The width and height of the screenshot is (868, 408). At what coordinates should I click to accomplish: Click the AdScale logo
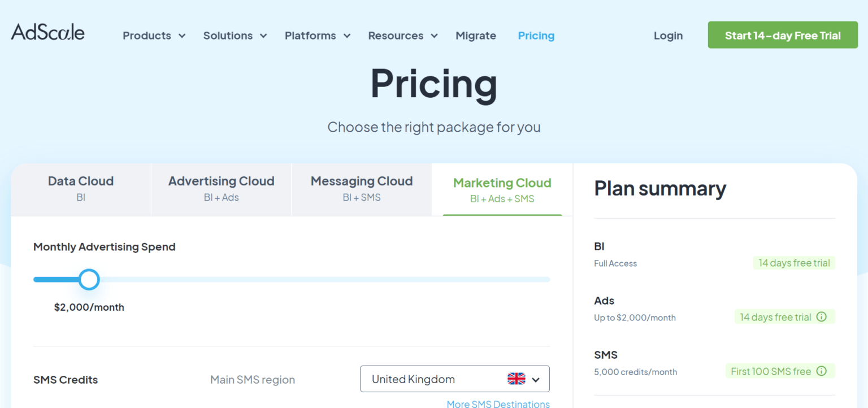point(47,32)
